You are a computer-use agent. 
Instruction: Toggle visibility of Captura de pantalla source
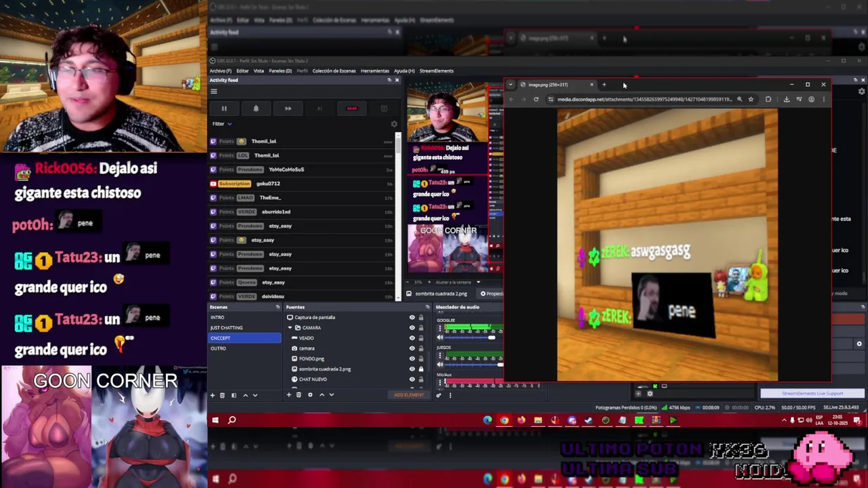(x=412, y=317)
